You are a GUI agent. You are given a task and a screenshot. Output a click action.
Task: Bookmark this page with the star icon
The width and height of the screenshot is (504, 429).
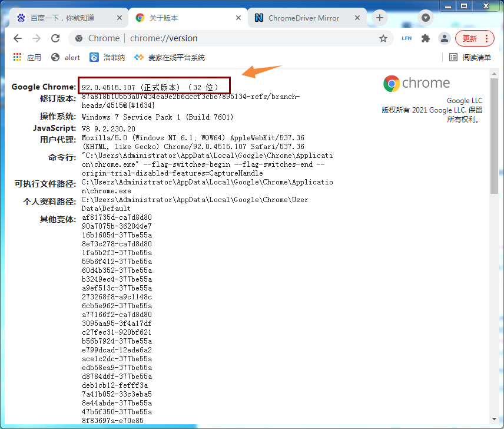point(383,38)
